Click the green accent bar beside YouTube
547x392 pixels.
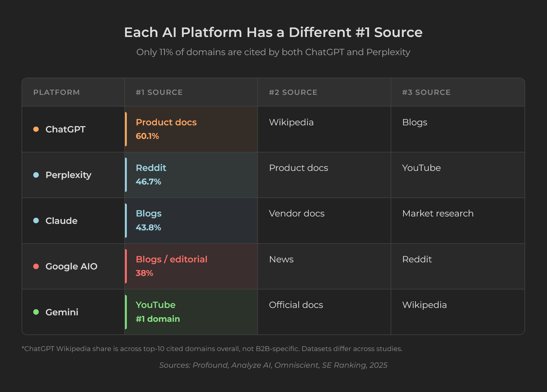coord(127,312)
